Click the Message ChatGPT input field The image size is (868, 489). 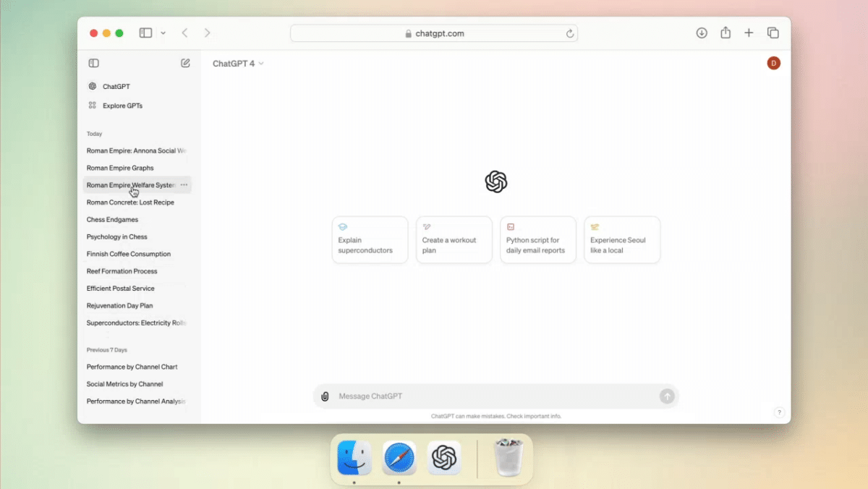[x=470, y=396]
